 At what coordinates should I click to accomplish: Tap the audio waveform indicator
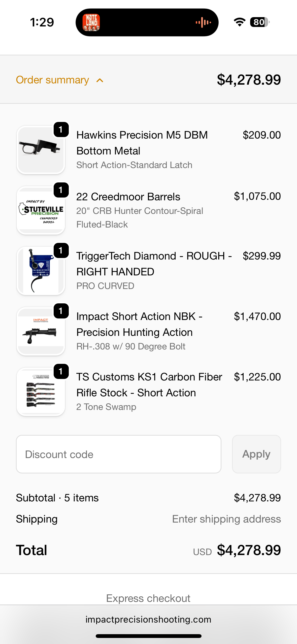[203, 22]
